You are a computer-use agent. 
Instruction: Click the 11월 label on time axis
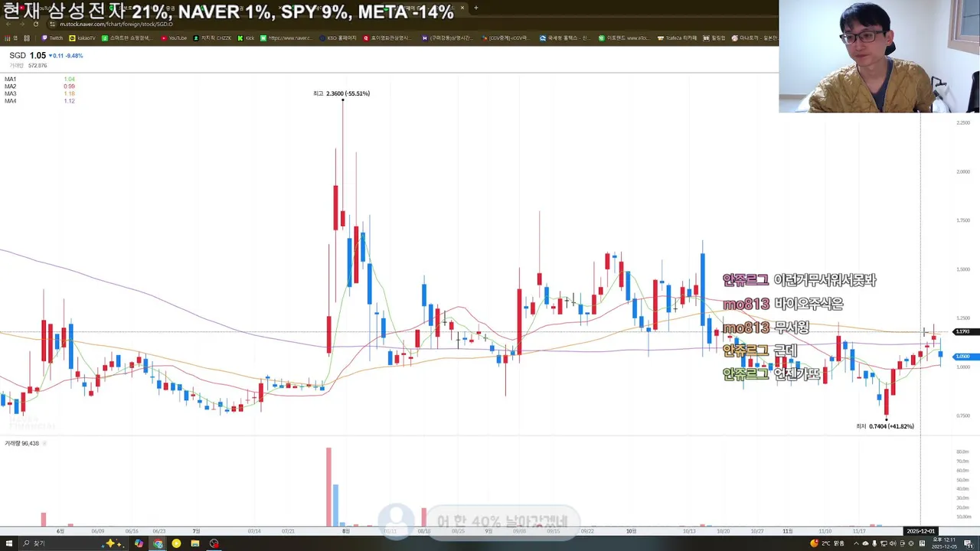(x=788, y=531)
